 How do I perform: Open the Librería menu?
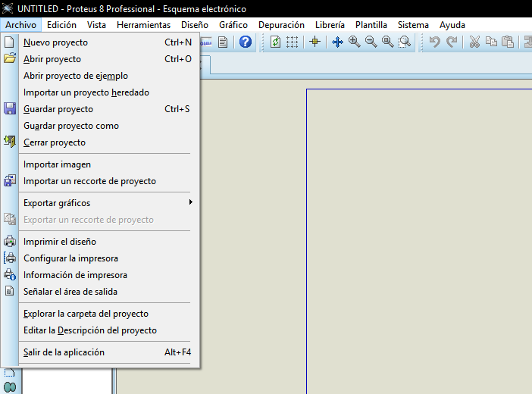pyautogui.click(x=330, y=25)
